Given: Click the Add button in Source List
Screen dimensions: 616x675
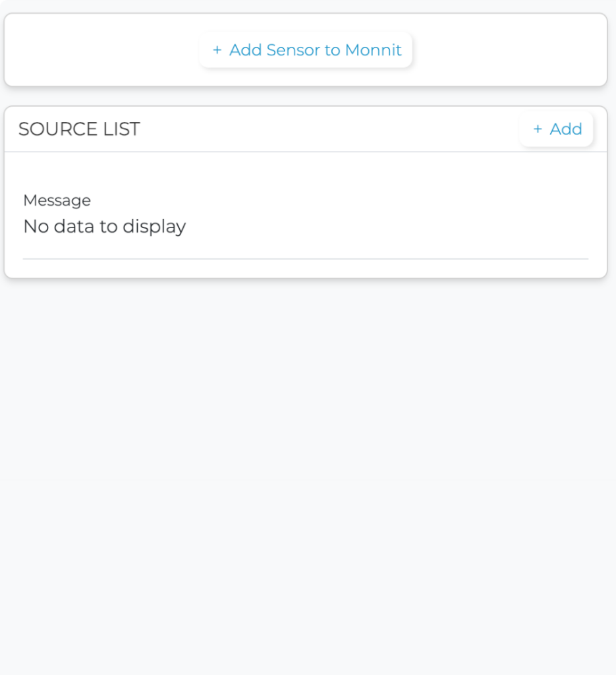Looking at the screenshot, I should 557,129.
